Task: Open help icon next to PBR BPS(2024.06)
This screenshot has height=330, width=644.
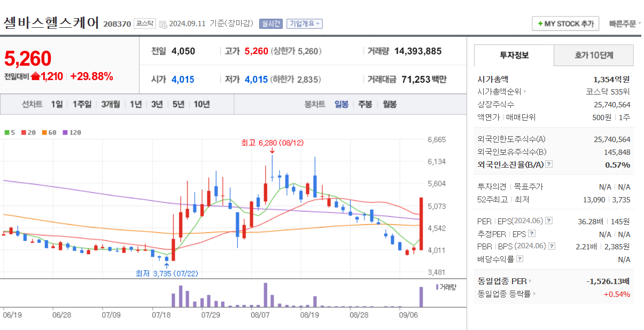Action: coord(552,246)
